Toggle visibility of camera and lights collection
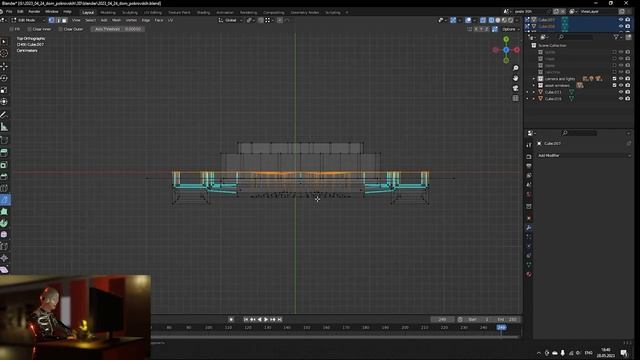 coord(621,79)
